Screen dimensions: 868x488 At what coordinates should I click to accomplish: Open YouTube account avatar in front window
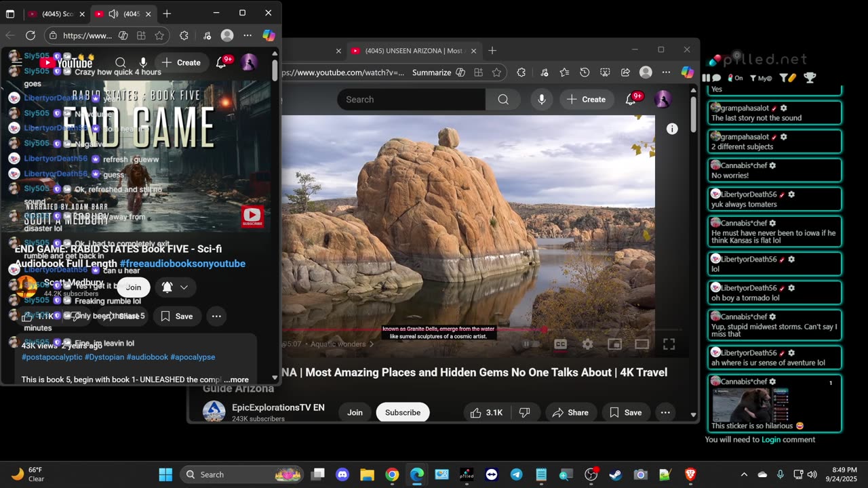[249, 62]
